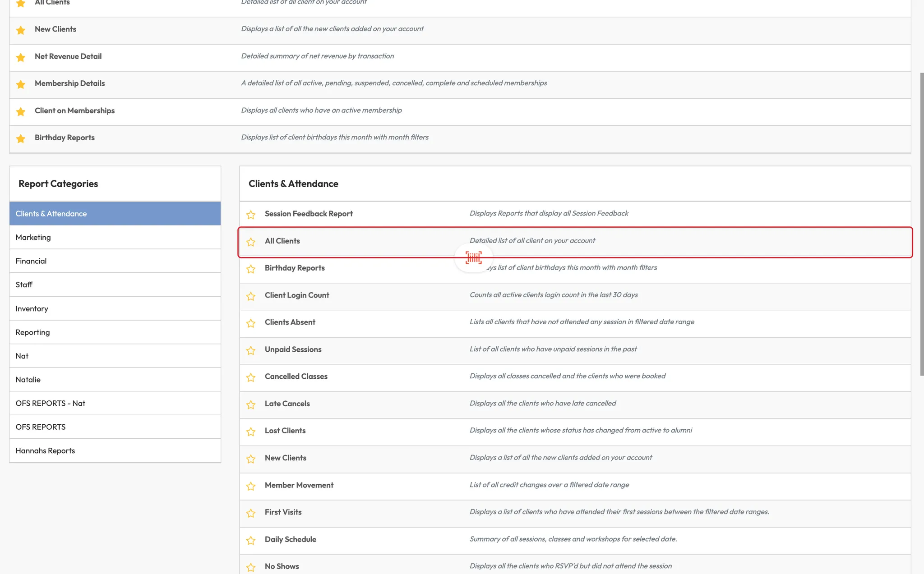
Task: Unfavorite New Clients in favorites list
Action: [21, 30]
